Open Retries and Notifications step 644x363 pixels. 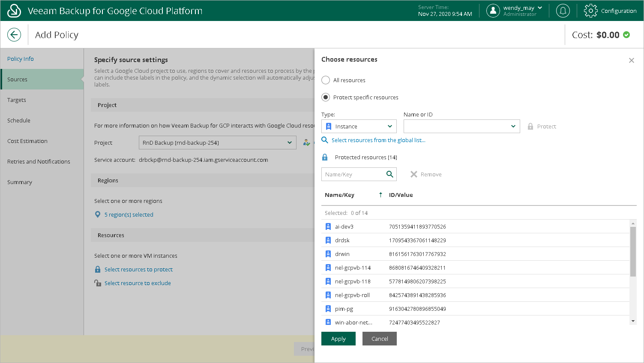[x=42, y=161]
